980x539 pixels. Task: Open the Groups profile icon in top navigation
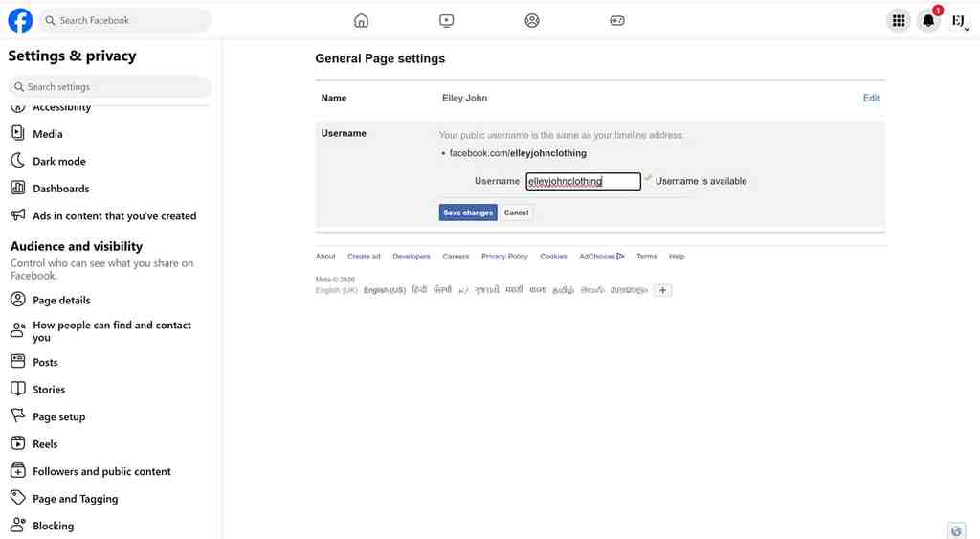pyautogui.click(x=532, y=21)
